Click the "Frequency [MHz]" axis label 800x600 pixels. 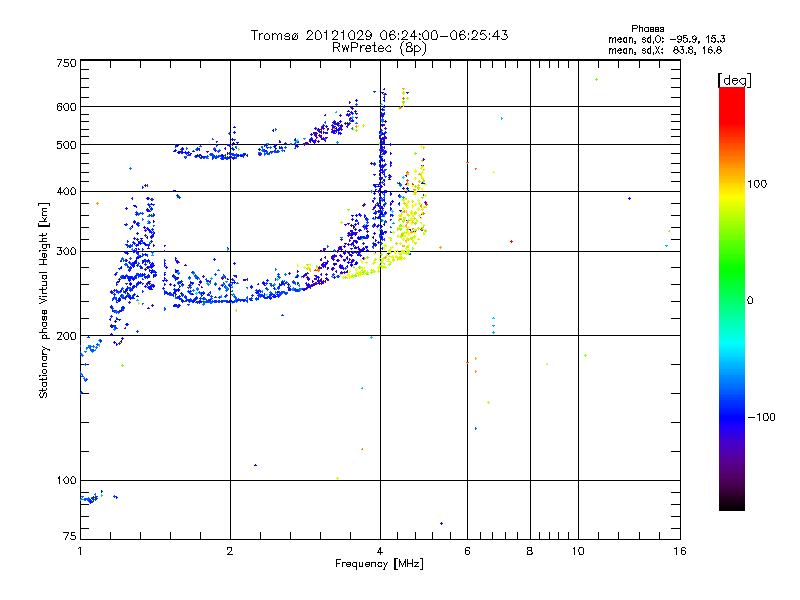(x=379, y=564)
